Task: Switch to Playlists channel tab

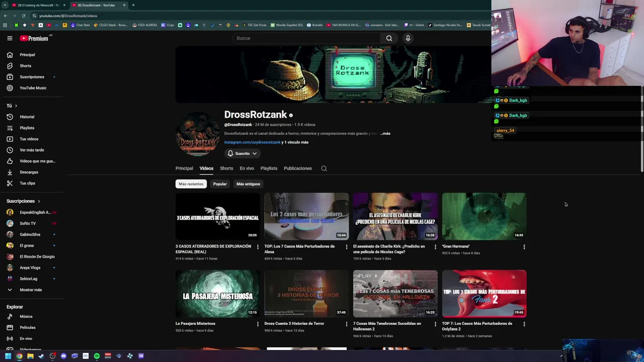Action: pyautogui.click(x=269, y=168)
